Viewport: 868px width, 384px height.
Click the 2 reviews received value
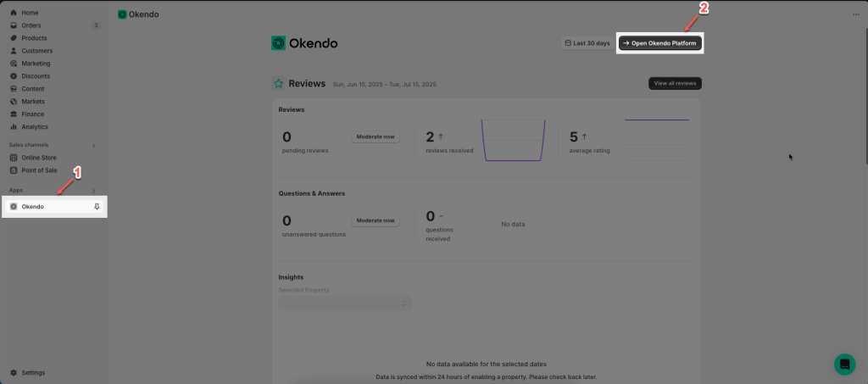(430, 136)
